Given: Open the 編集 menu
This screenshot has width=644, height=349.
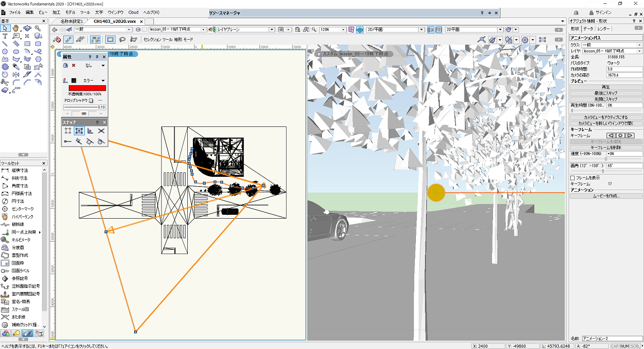Looking at the screenshot, I should 30,12.
